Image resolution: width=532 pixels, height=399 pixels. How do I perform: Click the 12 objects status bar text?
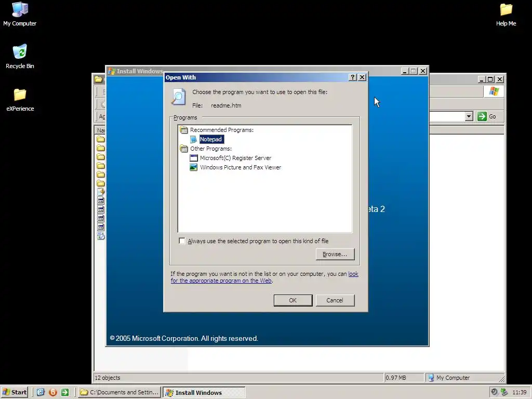click(x=107, y=378)
